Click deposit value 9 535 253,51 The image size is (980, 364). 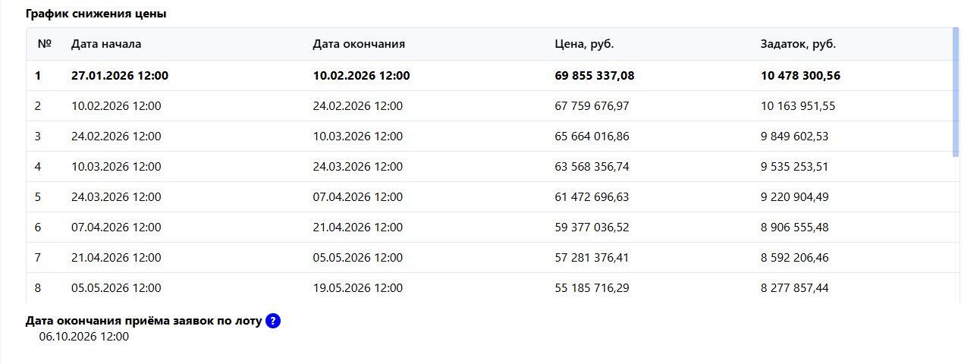point(794,167)
